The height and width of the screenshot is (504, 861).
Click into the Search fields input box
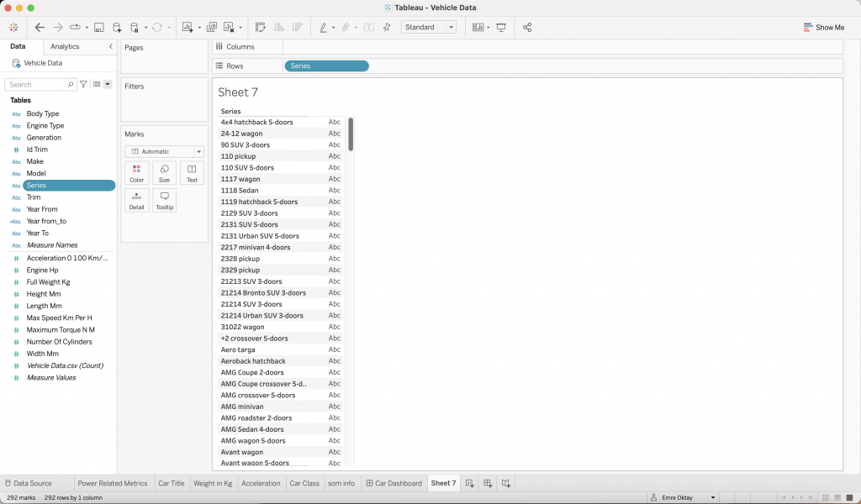point(38,85)
